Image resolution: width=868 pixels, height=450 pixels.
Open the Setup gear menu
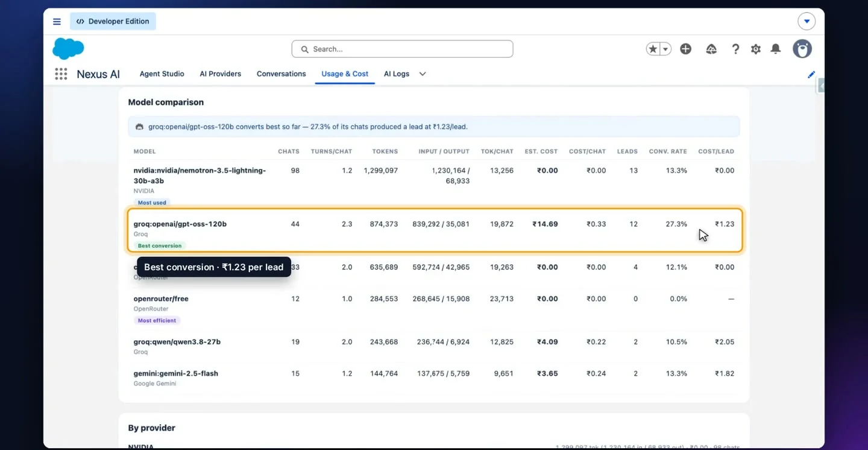(756, 49)
